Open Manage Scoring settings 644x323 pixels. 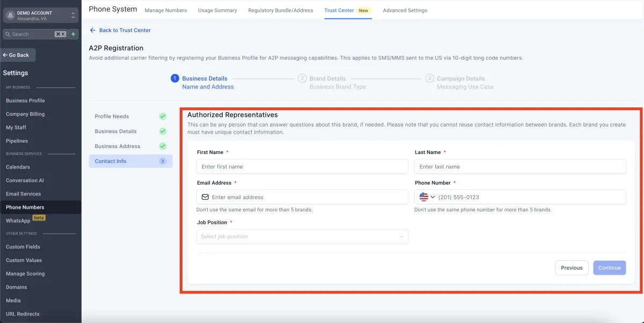[25, 274]
